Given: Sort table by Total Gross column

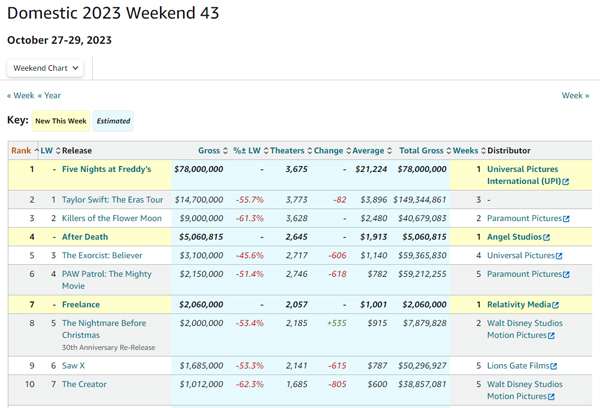Looking at the screenshot, I should coord(425,150).
